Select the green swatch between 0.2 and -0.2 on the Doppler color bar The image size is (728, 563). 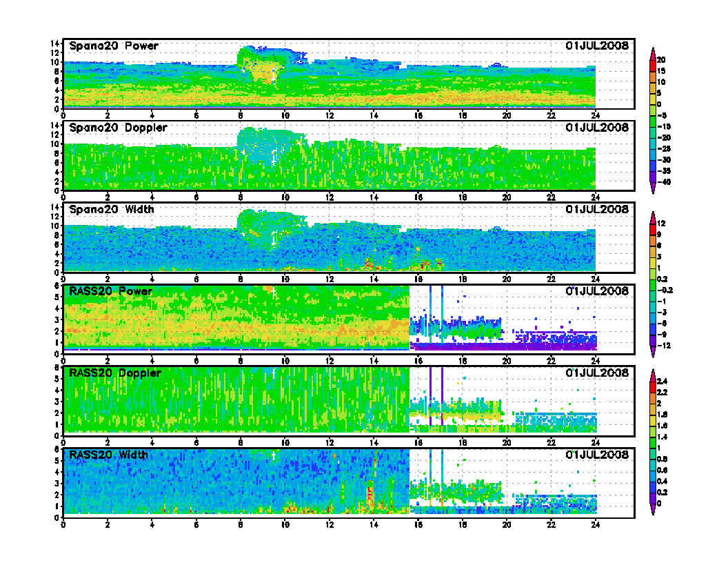653,285
